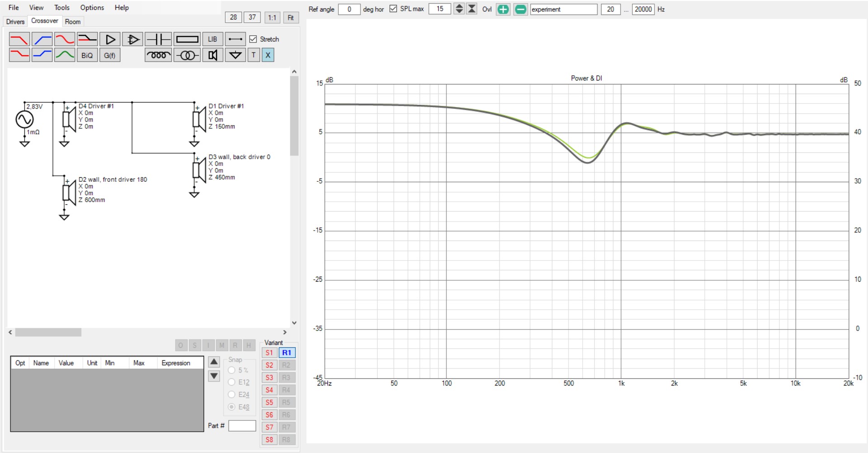Viewport: 868px width, 453px height.
Task: Add a red low-shelf filter block
Action: (19, 55)
